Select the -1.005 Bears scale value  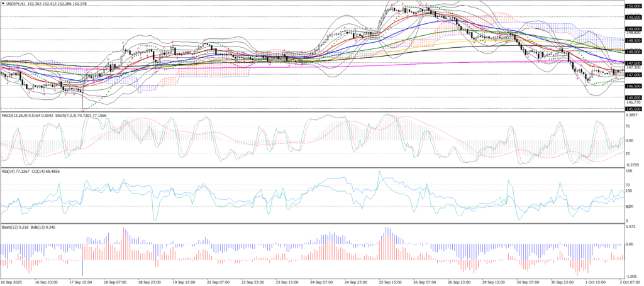point(631,275)
